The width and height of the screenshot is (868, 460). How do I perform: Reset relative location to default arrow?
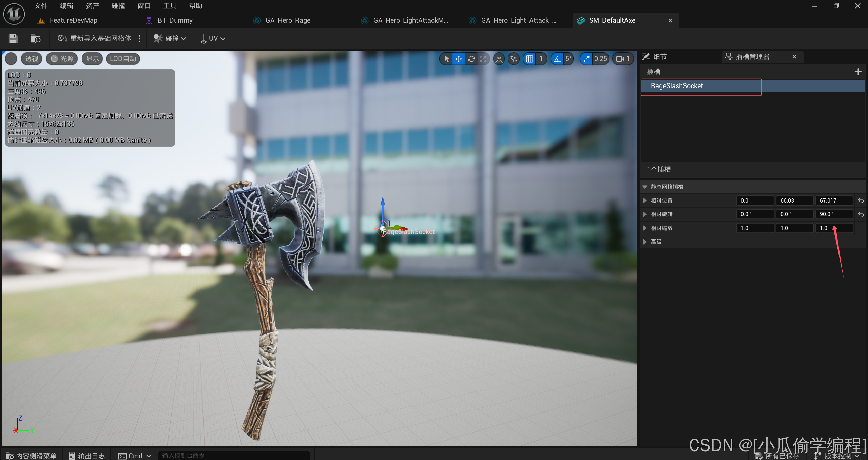click(x=861, y=201)
